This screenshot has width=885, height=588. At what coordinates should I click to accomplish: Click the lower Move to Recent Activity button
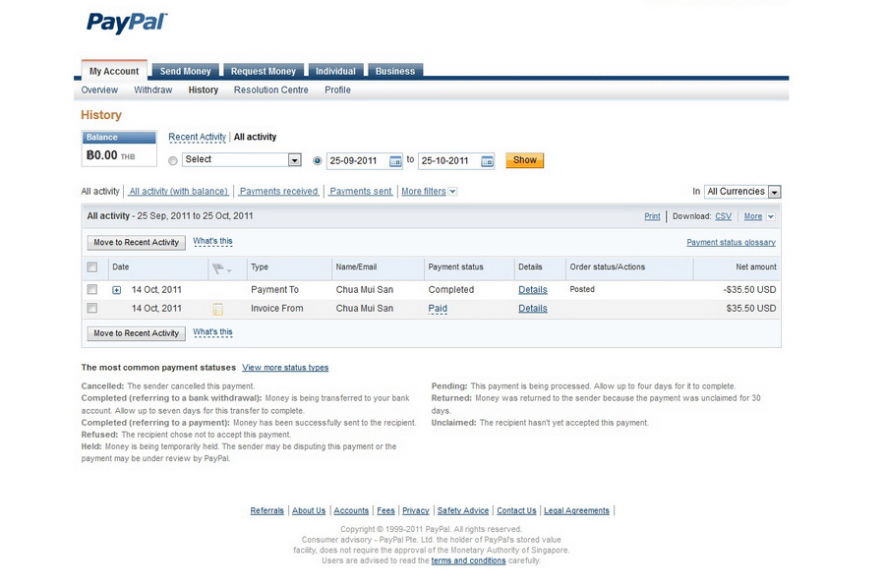pyautogui.click(x=136, y=333)
